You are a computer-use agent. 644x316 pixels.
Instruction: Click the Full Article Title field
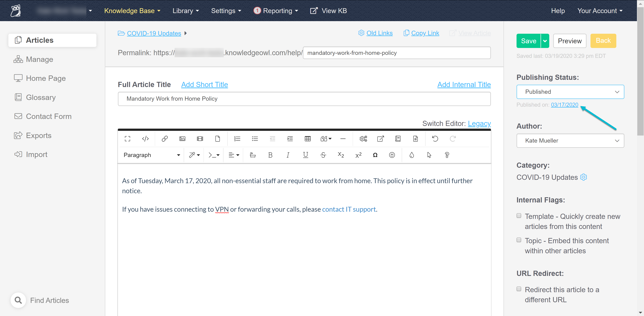click(304, 99)
